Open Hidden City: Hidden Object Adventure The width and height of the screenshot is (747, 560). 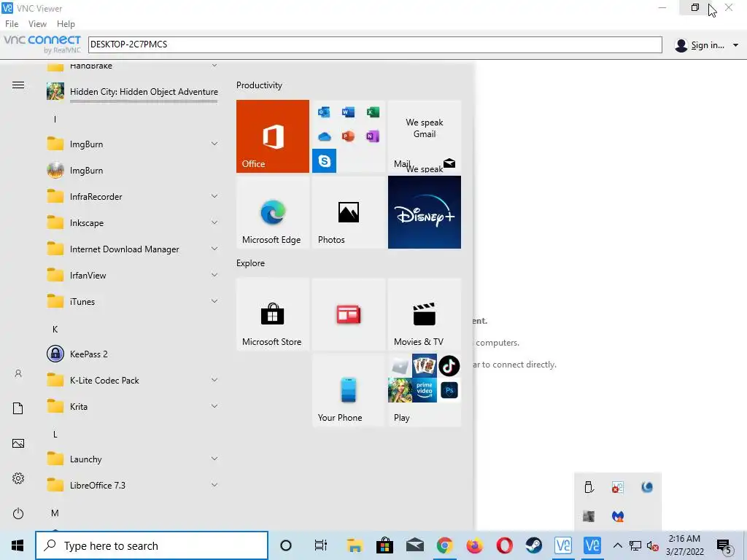click(x=132, y=91)
